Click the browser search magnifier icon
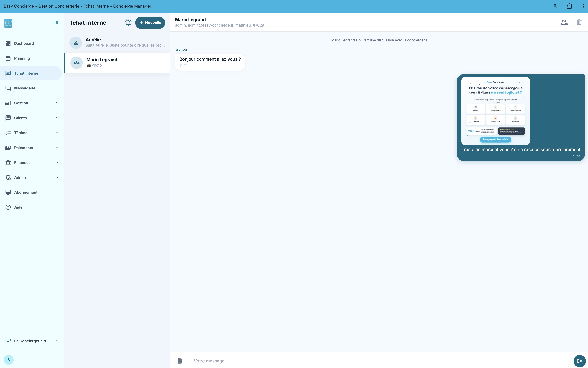The width and height of the screenshot is (588, 368). 555,6
